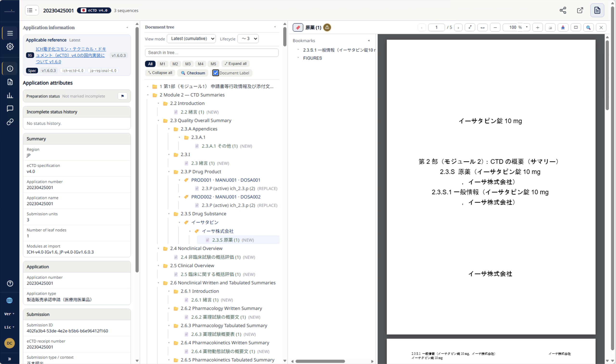Open the Lifecycle dropdown

[248, 39]
